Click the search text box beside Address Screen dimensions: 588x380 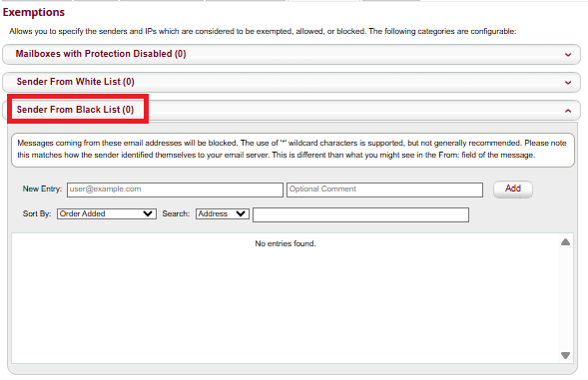pos(360,214)
